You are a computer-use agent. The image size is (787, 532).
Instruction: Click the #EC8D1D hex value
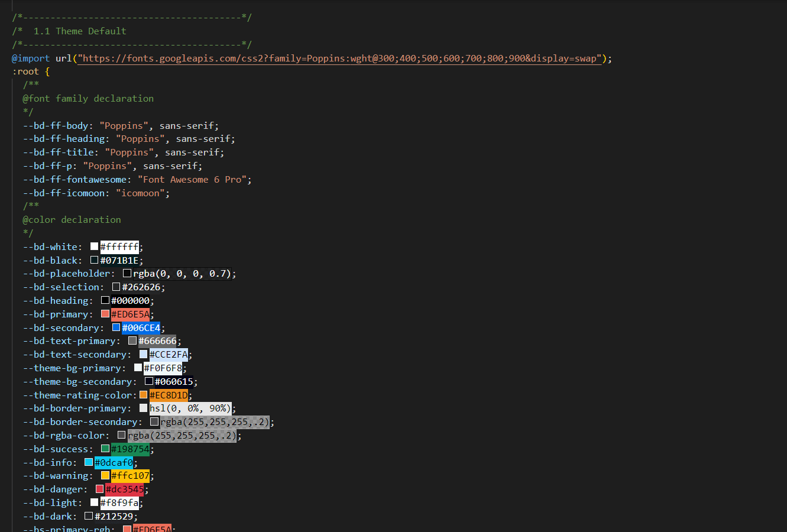[x=169, y=395]
